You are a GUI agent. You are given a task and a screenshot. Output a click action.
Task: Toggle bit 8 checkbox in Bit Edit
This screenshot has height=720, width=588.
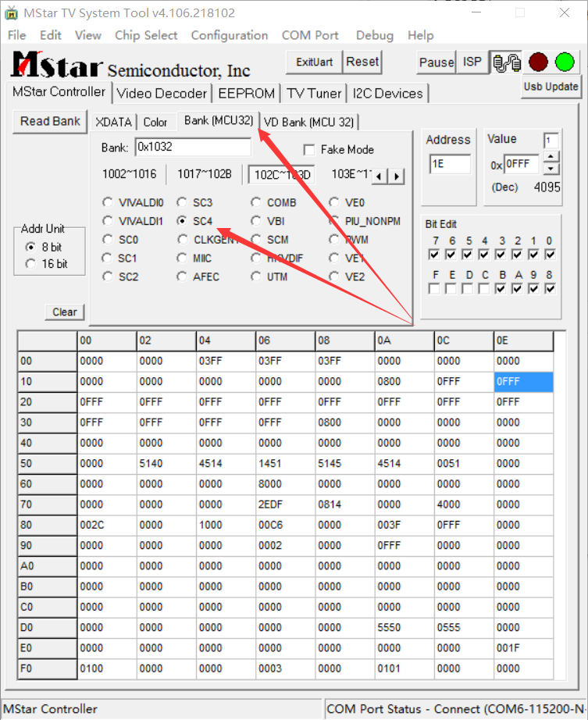point(550,289)
